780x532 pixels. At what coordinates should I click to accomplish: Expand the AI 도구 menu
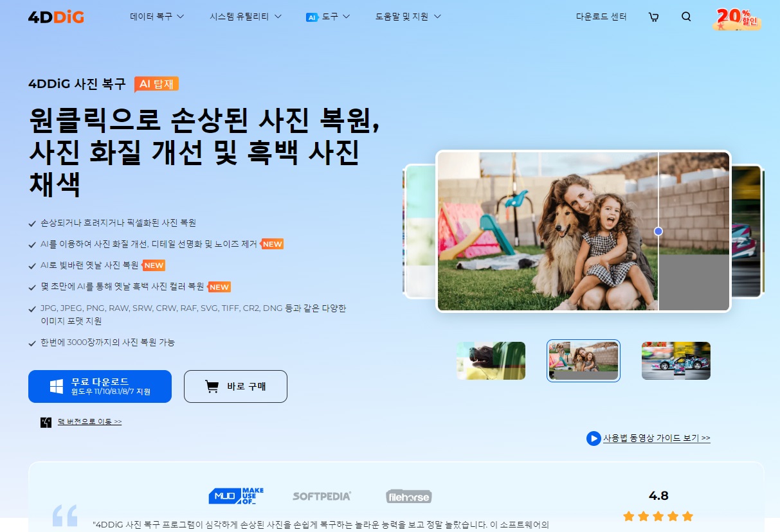[328, 17]
